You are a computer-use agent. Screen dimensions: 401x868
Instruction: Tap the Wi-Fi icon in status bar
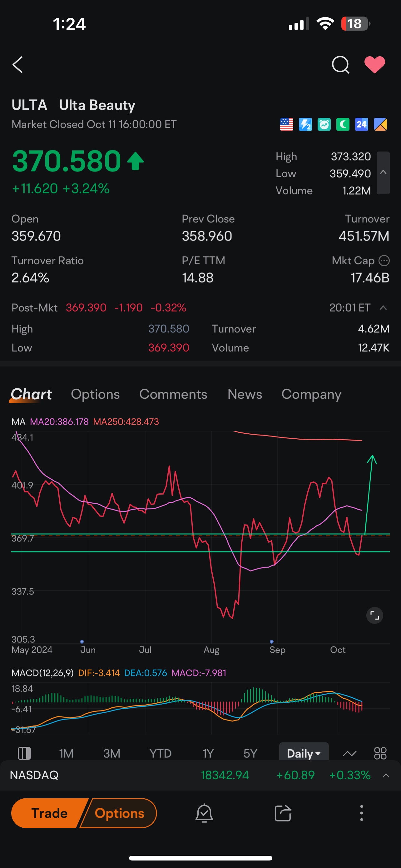[325, 23]
